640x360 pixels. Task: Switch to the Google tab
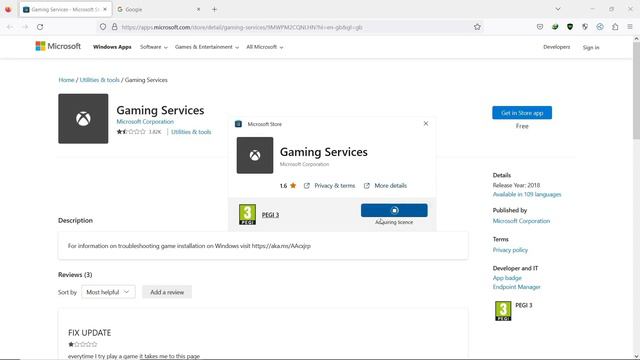tap(159, 9)
